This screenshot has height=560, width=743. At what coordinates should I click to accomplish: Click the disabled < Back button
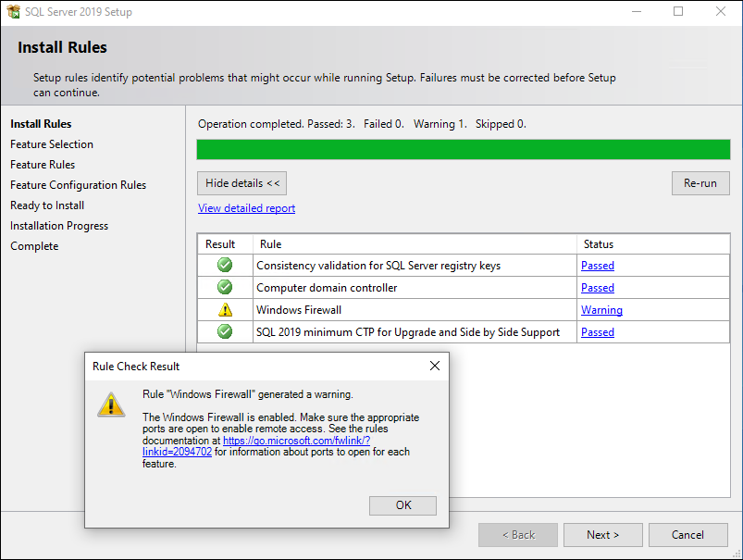click(518, 535)
